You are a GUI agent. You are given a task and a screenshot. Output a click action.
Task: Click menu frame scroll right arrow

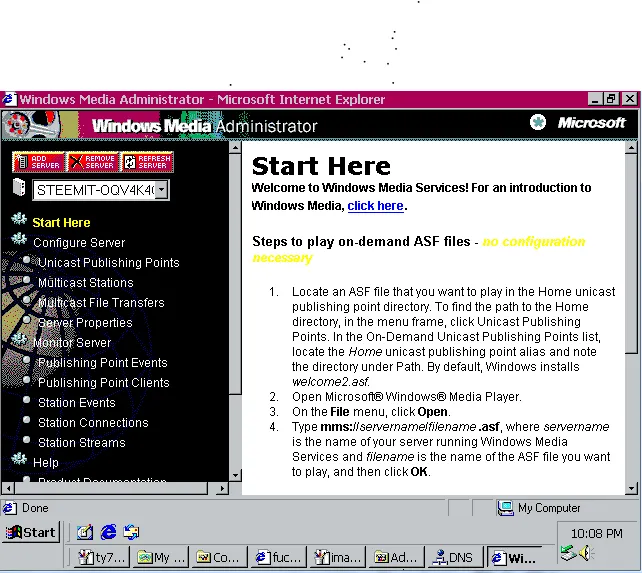tap(222, 488)
